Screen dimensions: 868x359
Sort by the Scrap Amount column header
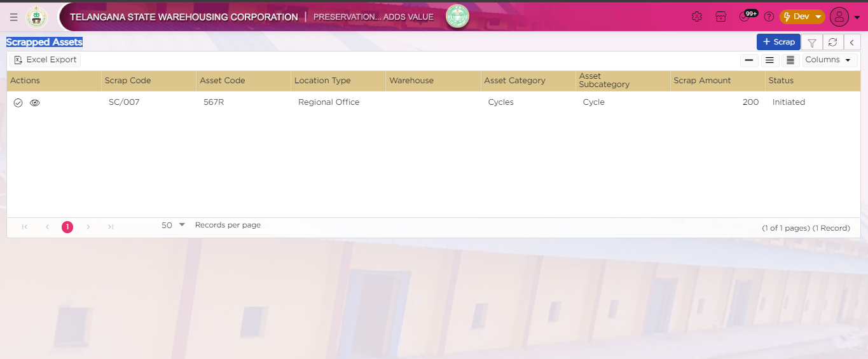click(717, 81)
